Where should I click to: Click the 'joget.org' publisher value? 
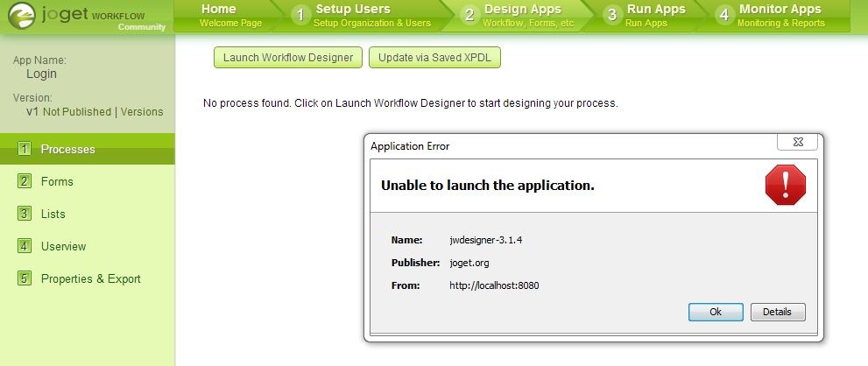(x=469, y=263)
